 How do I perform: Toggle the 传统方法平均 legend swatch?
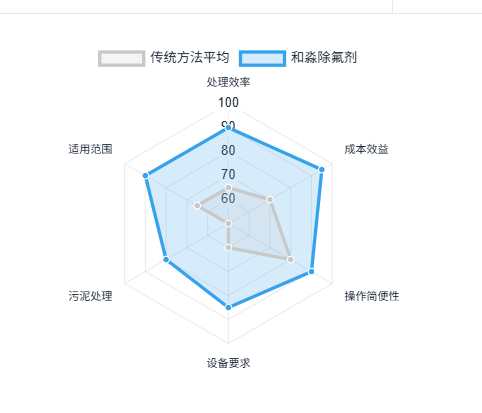point(122,59)
